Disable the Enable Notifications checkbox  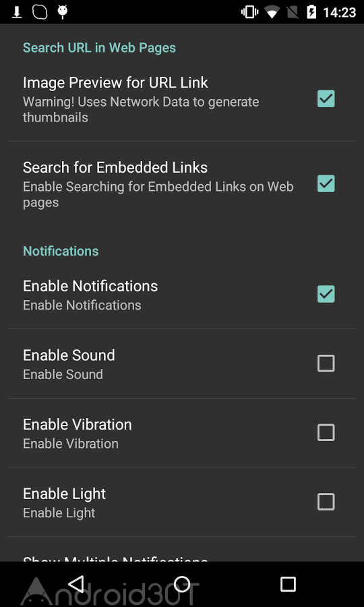326,294
